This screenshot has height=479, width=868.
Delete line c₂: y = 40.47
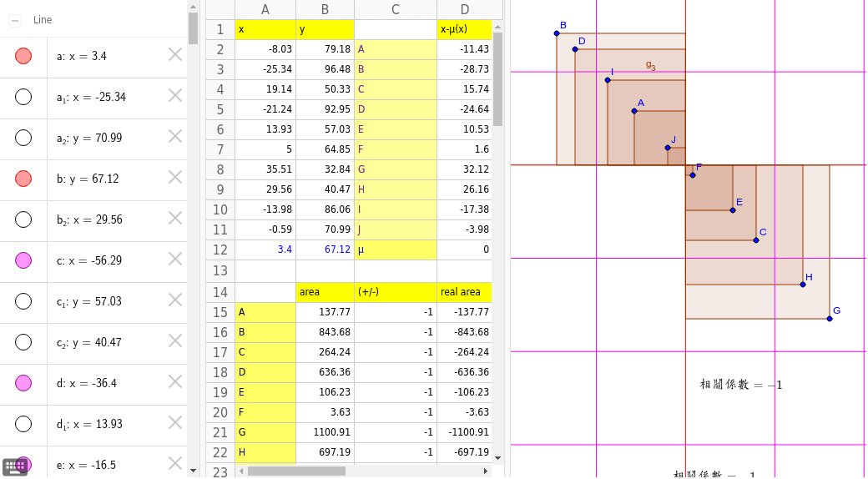click(175, 341)
